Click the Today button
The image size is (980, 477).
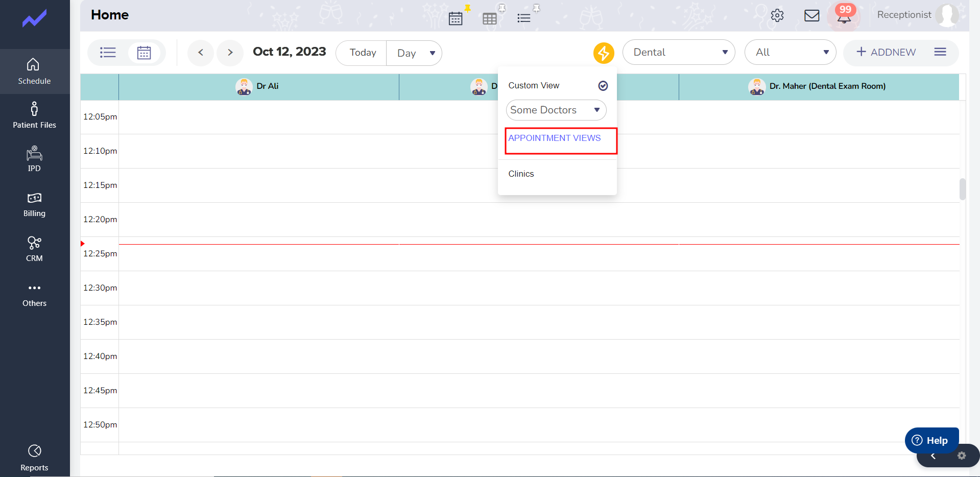click(363, 53)
